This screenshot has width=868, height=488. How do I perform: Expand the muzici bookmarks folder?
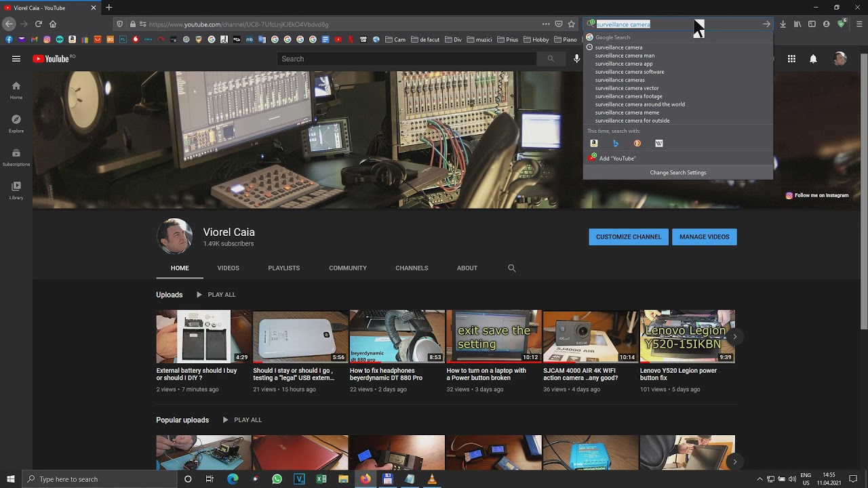(479, 39)
